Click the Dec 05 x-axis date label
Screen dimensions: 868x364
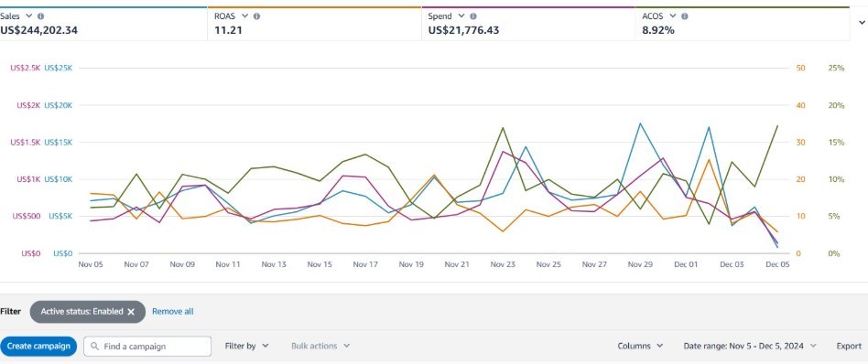[x=777, y=264]
